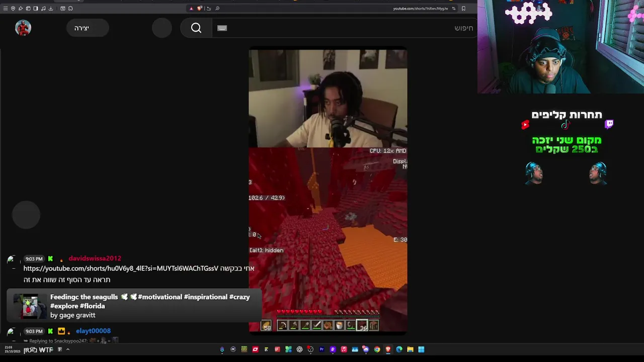Screen dimensions: 644x362
Task: Open the Feedingc the seagulls video preview
Action: pyautogui.click(x=134, y=306)
